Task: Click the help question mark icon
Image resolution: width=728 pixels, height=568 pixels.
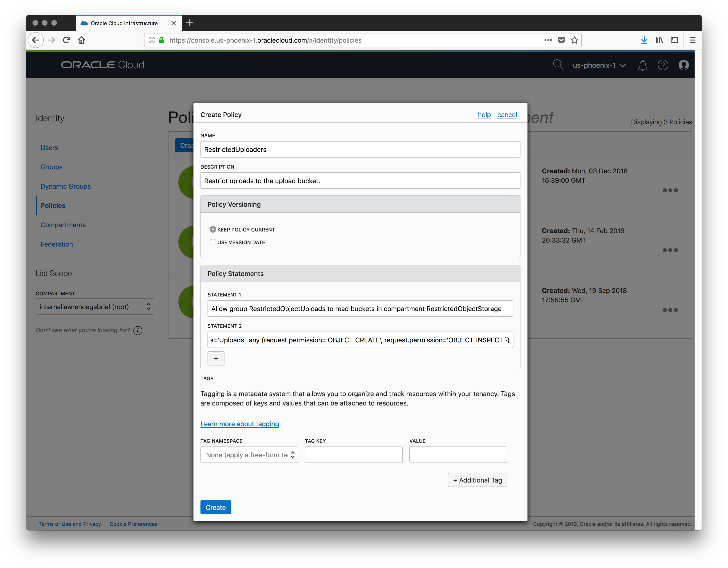Action: 663,65
